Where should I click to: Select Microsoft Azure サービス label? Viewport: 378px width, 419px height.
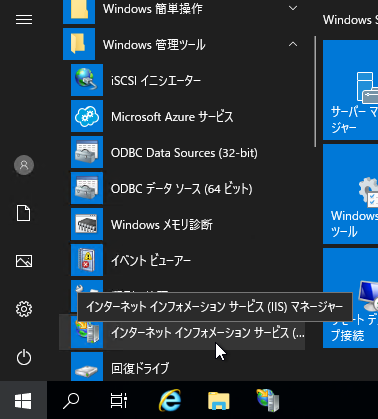pos(172,117)
